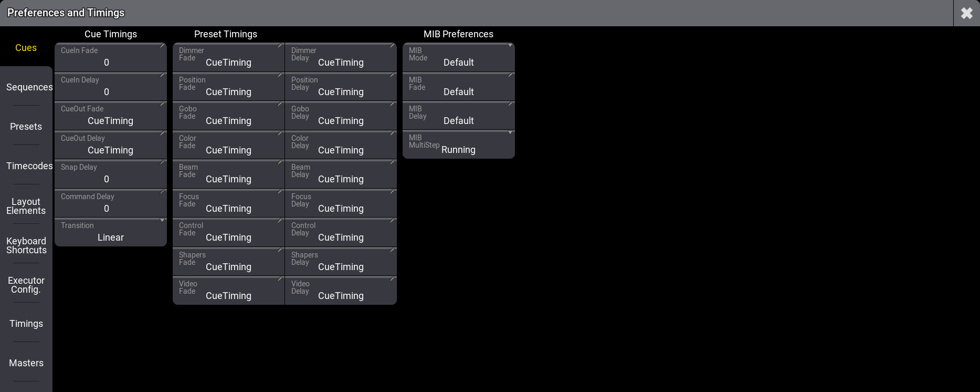Expand the MIB Mode dropdown
The width and height of the screenshot is (980, 392).
[458, 57]
